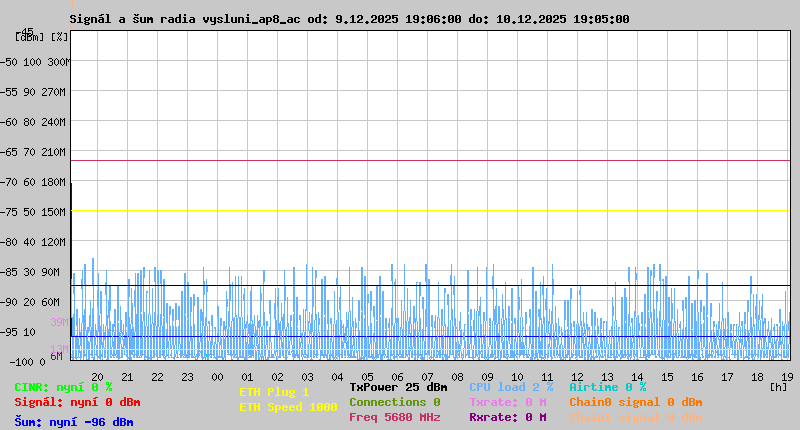
Task: Click the Txrate legend entry
Action: (x=507, y=402)
